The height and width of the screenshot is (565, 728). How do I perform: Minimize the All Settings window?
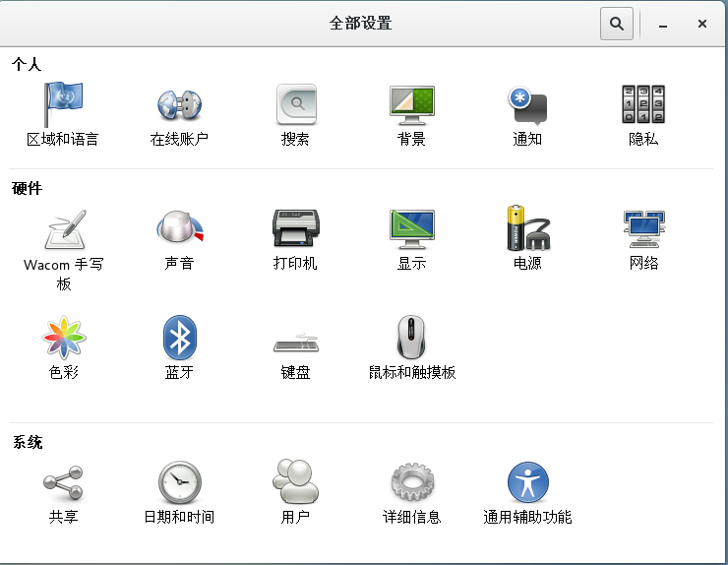tap(663, 24)
